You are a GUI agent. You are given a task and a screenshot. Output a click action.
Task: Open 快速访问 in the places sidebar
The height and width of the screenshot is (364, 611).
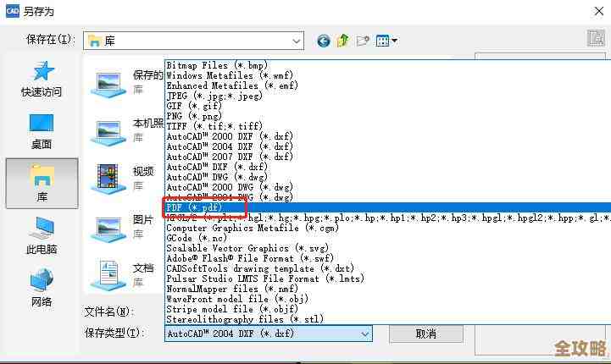click(42, 79)
